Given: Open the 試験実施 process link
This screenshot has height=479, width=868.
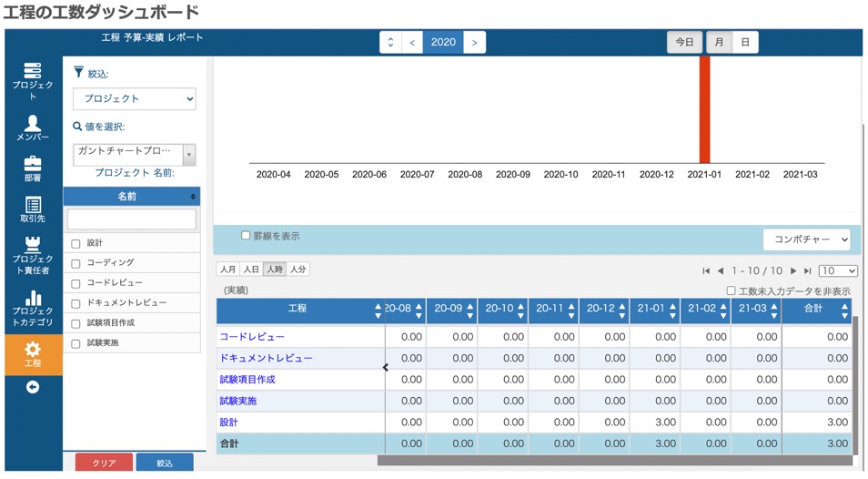Looking at the screenshot, I should (x=238, y=401).
